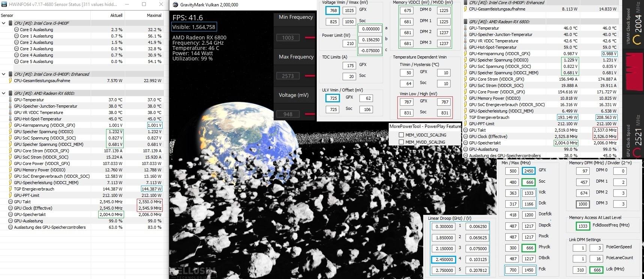
Task: Click the Memory DPM 3 field showing 1000
Action: coord(583,204)
